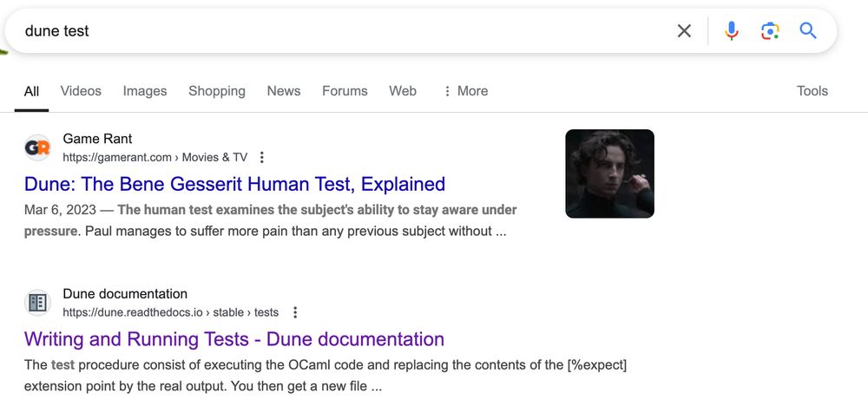
Task: Open 'Dune: The Bene Gesserit Human Test, Explained'
Action: (x=234, y=184)
